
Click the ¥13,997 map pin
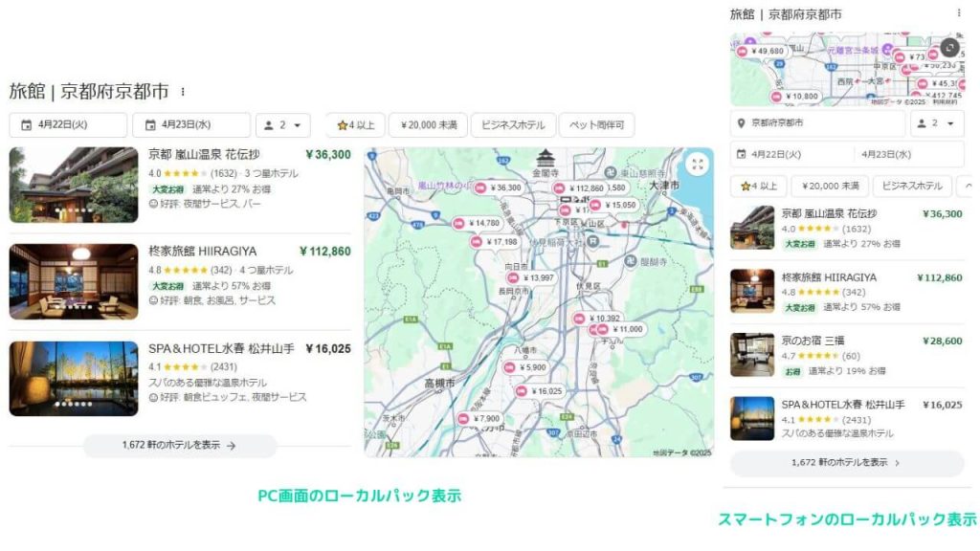pos(531,278)
